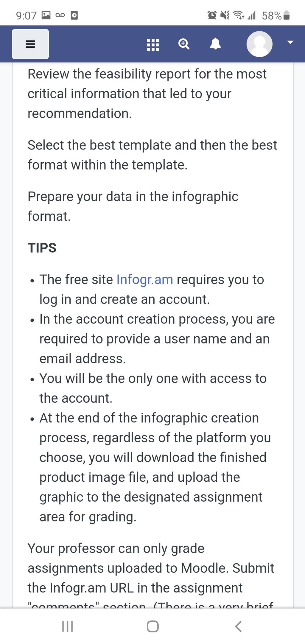
Task: Tap the 9:07 clock in status bar
Action: (x=26, y=15)
